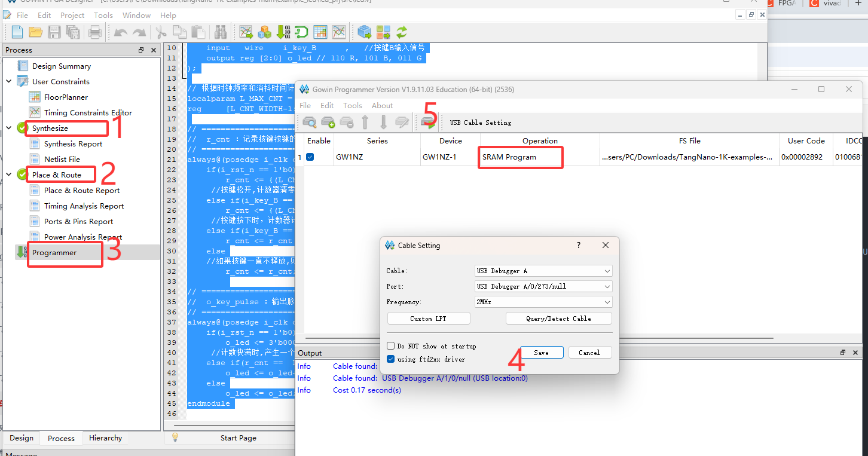Click the add device icon in Programmer toolbar
The height and width of the screenshot is (456, 868).
(x=328, y=122)
